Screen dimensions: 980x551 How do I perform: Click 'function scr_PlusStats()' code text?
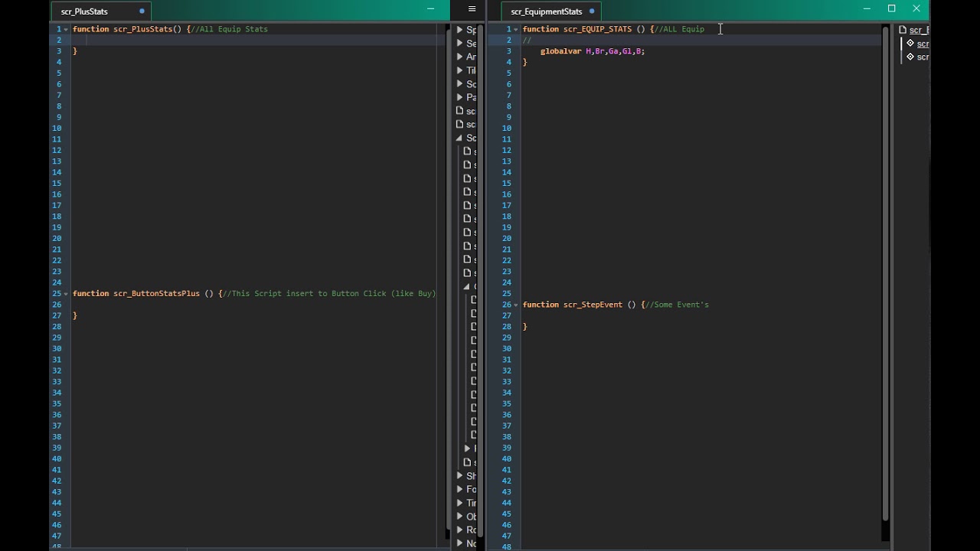click(x=127, y=29)
